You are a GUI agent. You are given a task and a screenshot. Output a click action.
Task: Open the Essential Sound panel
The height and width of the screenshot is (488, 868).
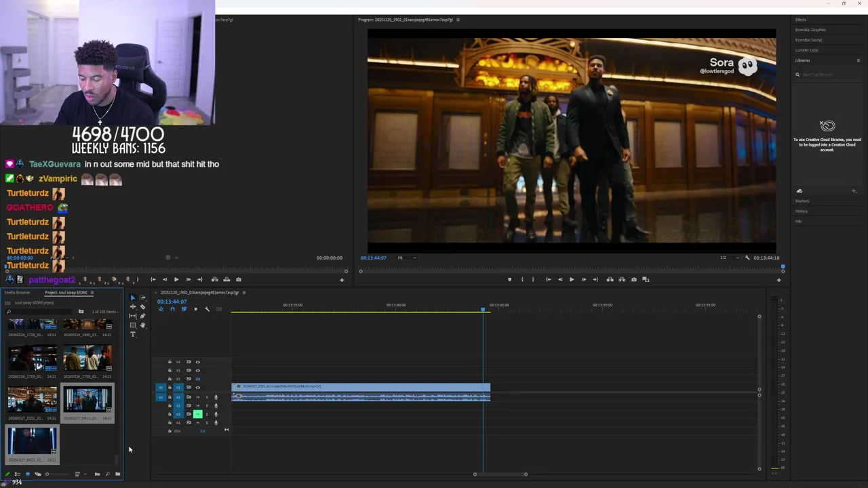click(808, 40)
